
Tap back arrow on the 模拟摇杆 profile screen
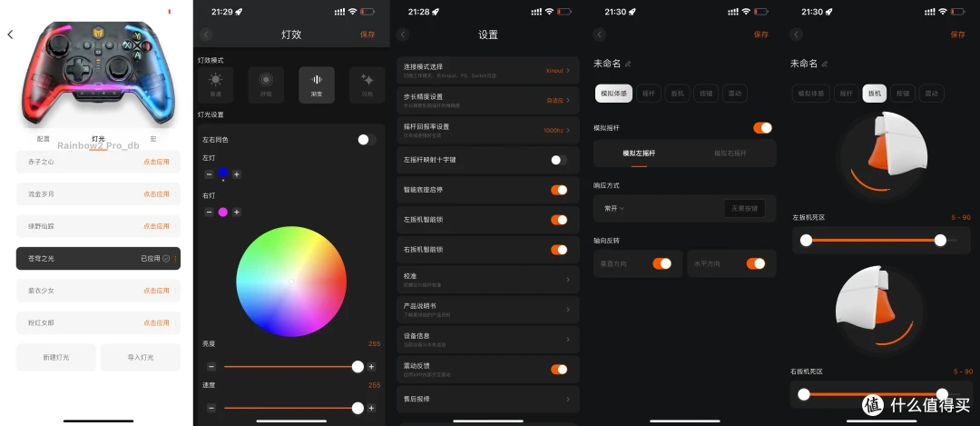coord(600,35)
